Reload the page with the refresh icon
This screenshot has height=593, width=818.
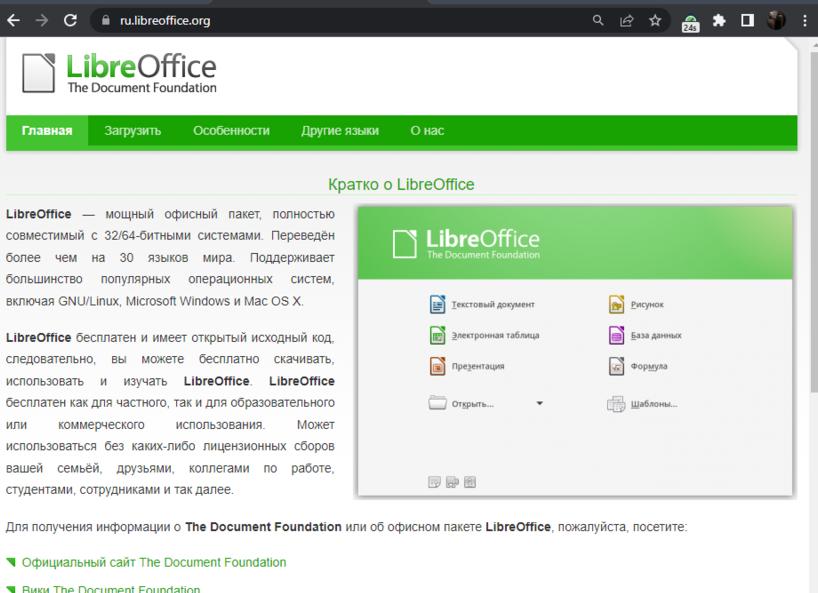pyautogui.click(x=70, y=20)
